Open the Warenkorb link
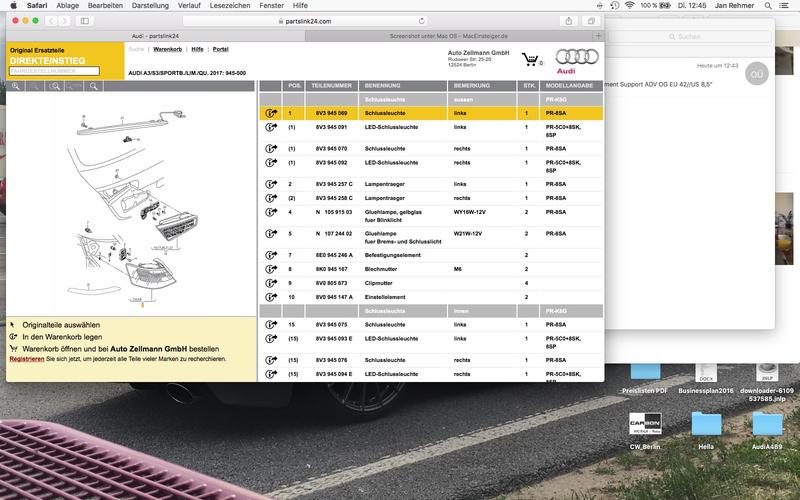The width and height of the screenshot is (800, 500). click(167, 48)
